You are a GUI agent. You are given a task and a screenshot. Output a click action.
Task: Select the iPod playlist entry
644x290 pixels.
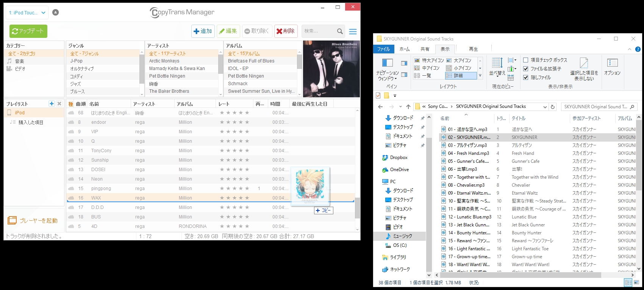34,113
